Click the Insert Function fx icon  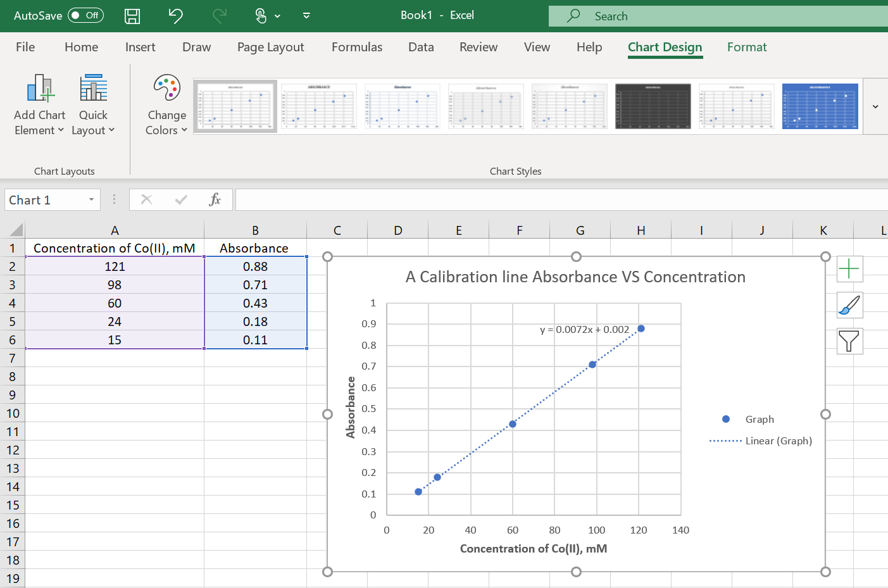pos(215,199)
